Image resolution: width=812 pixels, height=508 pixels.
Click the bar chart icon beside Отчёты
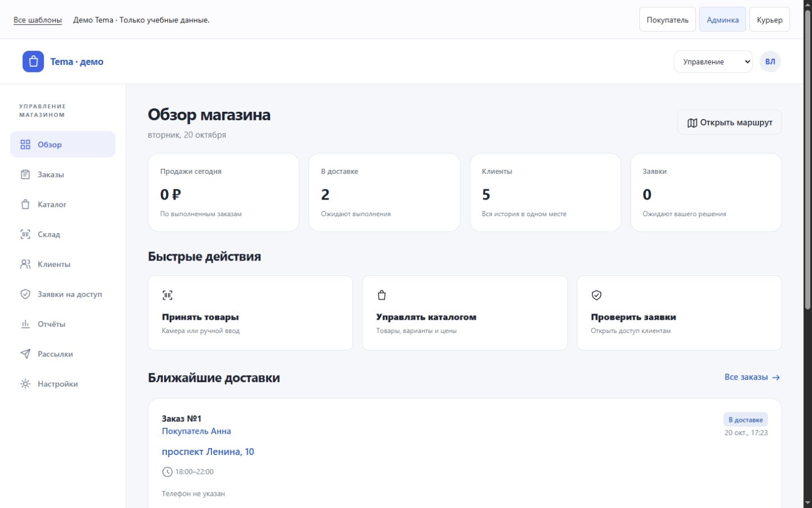[25, 324]
